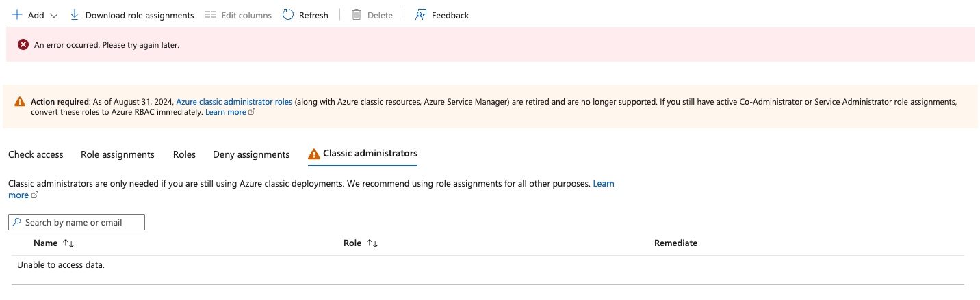The width and height of the screenshot is (980, 300).
Task: Click the Add plus icon
Action: pyautogui.click(x=17, y=15)
